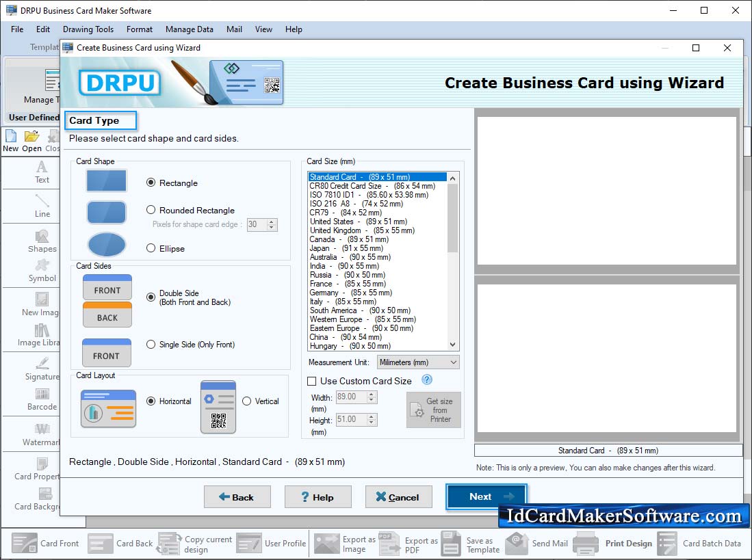
Task: Open the Manage Data menu
Action: pos(190,29)
